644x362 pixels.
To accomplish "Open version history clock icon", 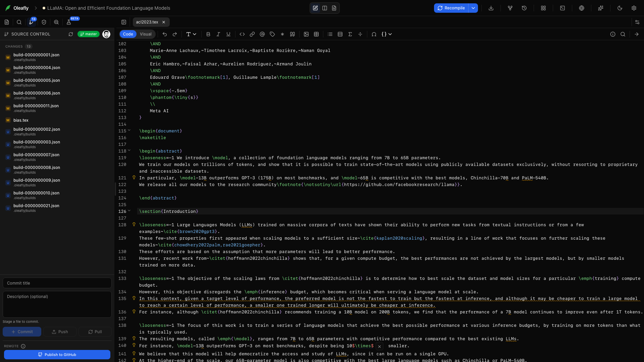I will (524, 8).
